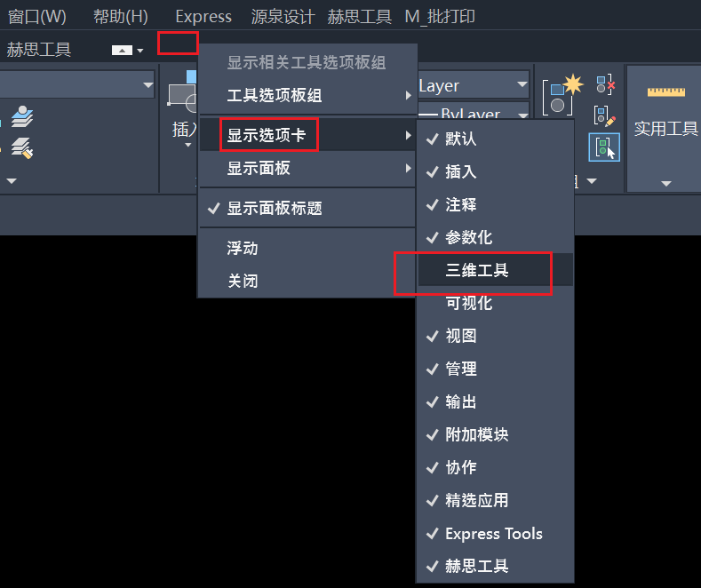The image size is (701, 588).
Task: Expand the 实用工具 panel arrow
Action: (x=666, y=184)
